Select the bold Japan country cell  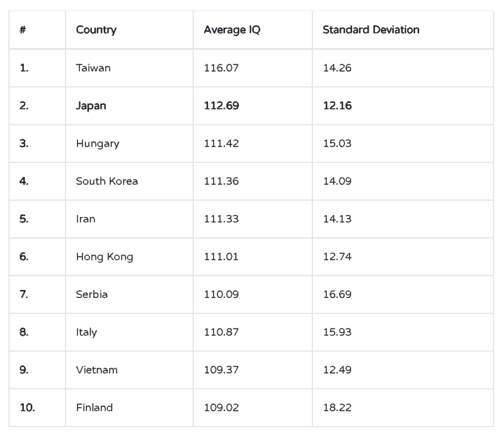pyautogui.click(x=91, y=105)
